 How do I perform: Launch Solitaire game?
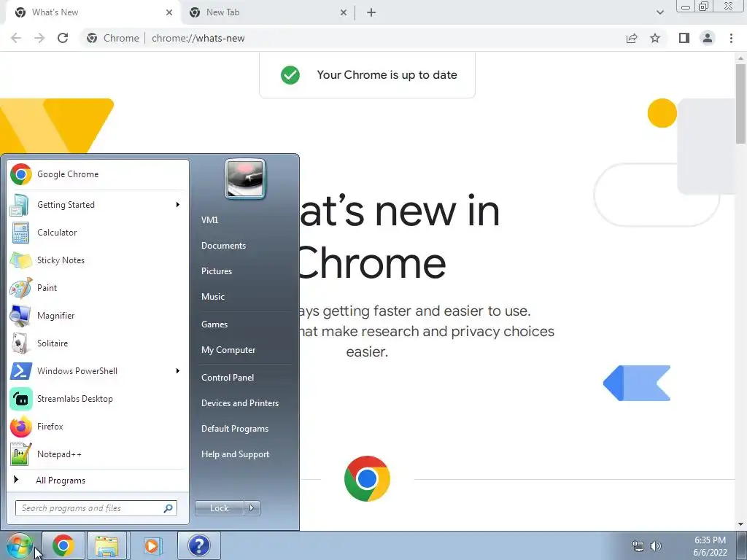(x=98, y=343)
